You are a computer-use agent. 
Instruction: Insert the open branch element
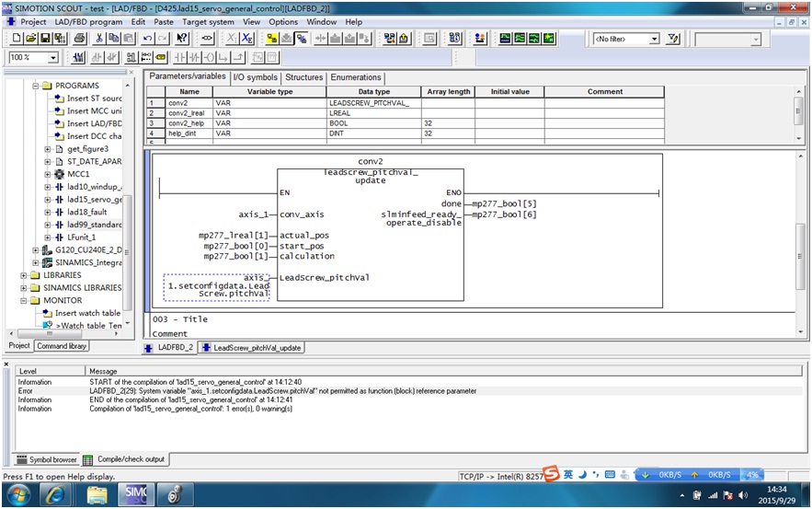click(223, 58)
